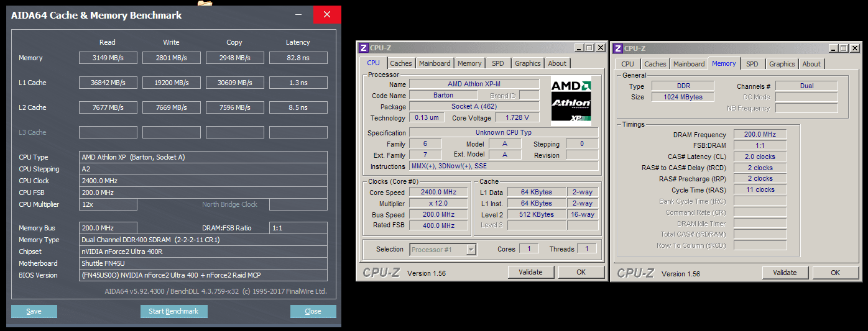Select CPU tab in left CPU-Z window

[373, 63]
